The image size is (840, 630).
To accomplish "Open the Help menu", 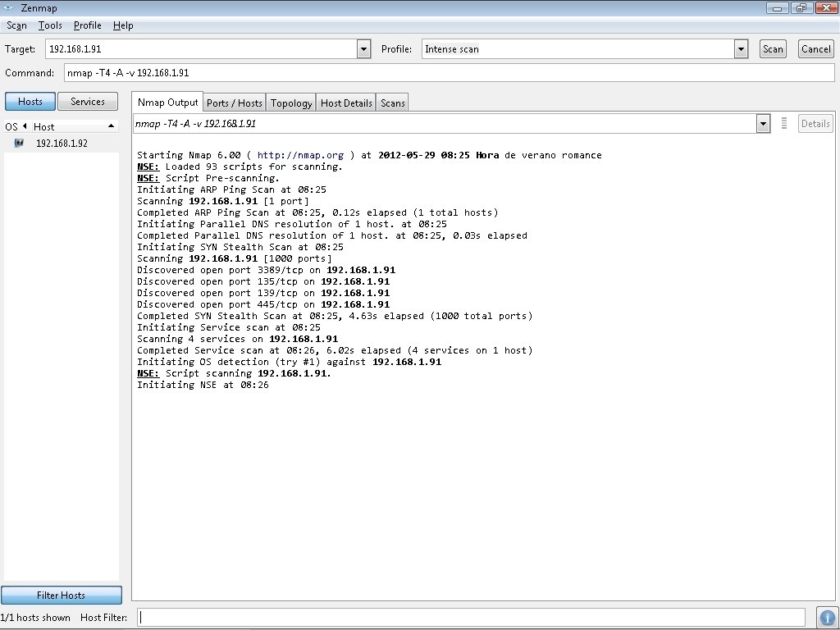I will pyautogui.click(x=123, y=25).
